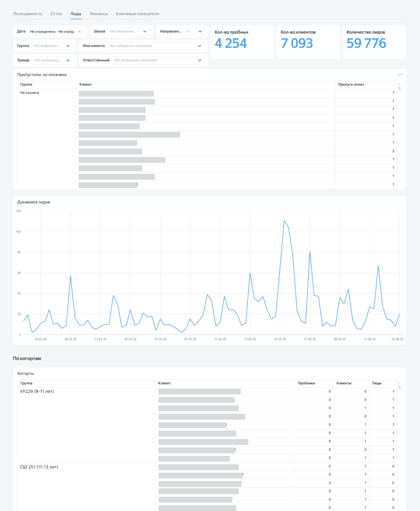Open the Ключевые показатели tab
The image size is (420, 511).
[x=138, y=14]
